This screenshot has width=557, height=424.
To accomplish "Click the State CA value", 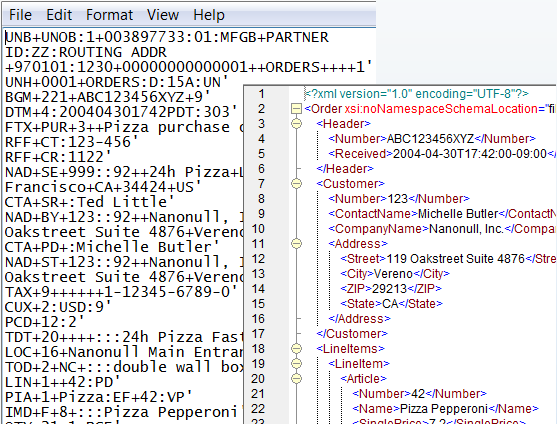I will pos(390,304).
